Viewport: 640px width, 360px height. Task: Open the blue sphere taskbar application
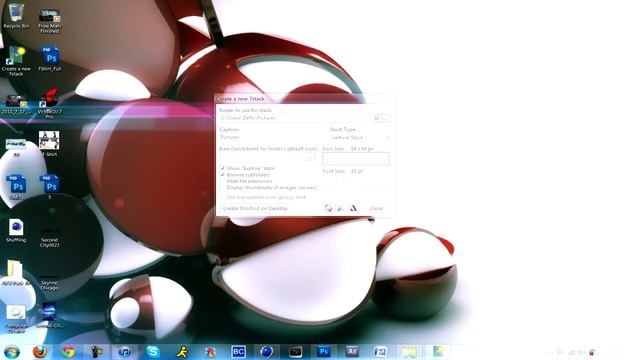pyautogui.click(x=267, y=351)
